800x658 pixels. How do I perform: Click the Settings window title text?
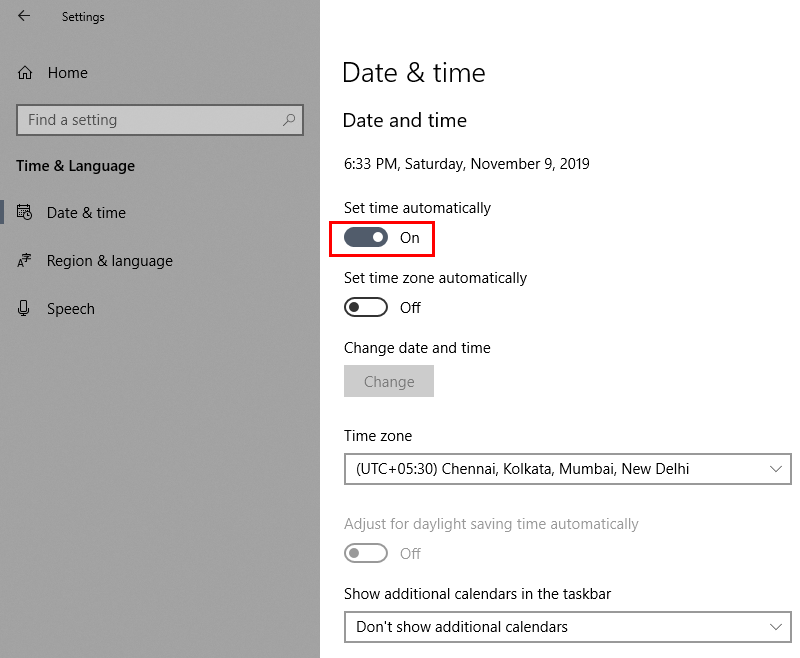83,17
